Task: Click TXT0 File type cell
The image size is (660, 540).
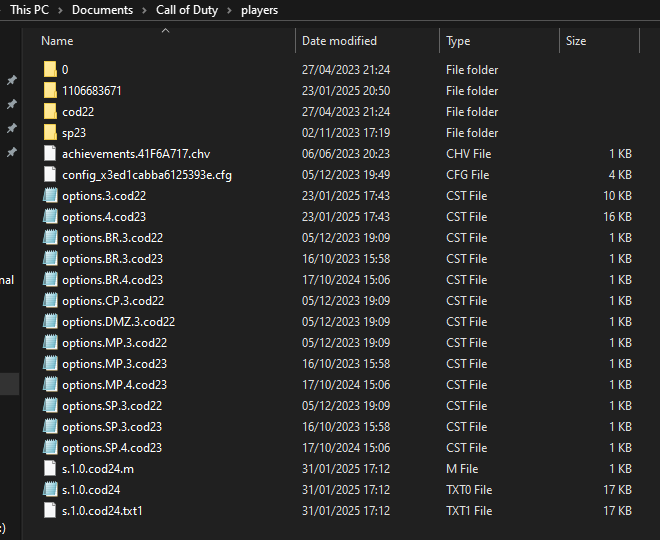Action: [x=469, y=490]
